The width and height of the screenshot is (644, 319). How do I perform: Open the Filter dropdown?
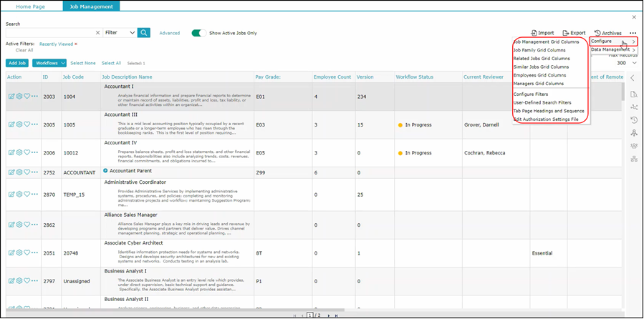click(x=119, y=32)
